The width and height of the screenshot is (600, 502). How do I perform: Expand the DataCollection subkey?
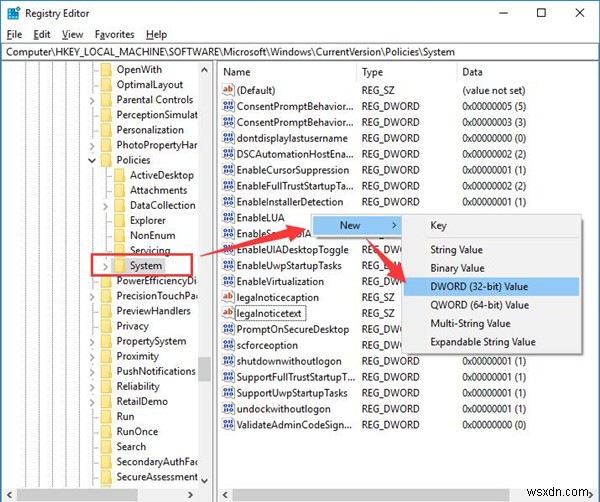(105, 206)
